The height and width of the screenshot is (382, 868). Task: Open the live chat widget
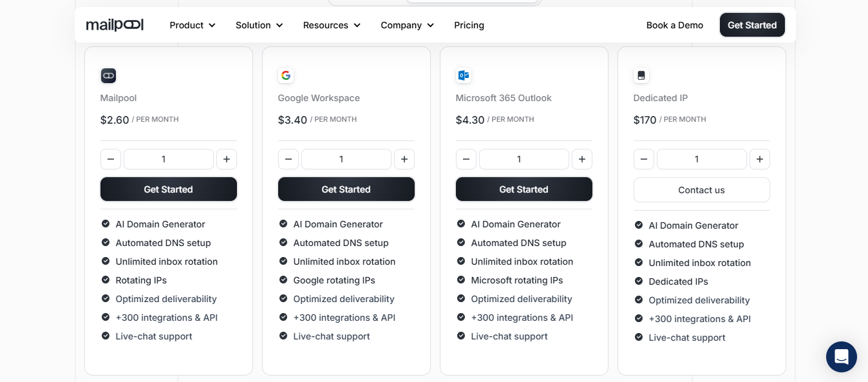(x=842, y=357)
